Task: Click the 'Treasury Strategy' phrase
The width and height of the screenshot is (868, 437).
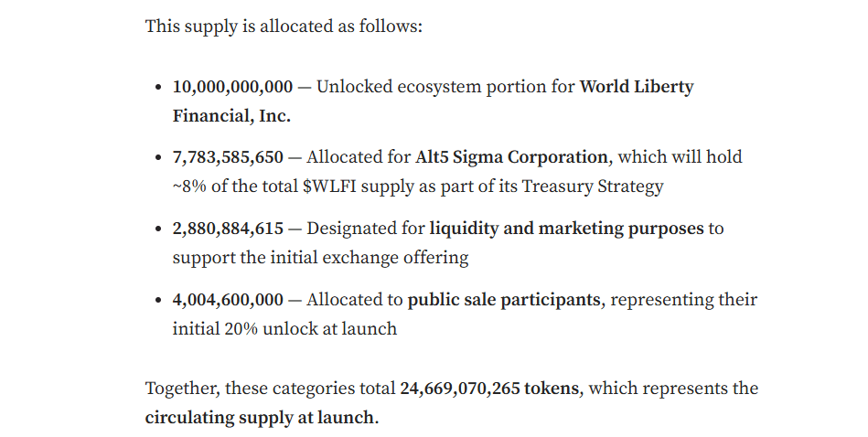Action: click(593, 187)
